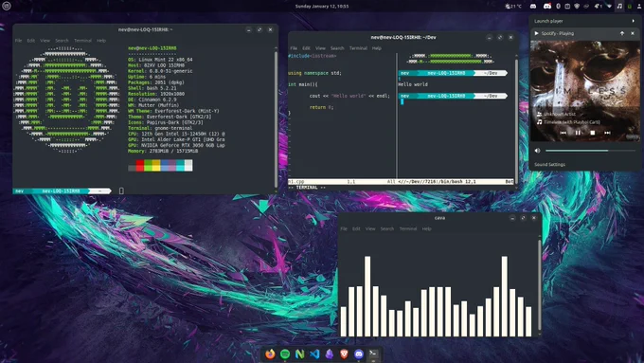
Task: Open Terminal menu in the ~/Dev terminal
Action: tap(358, 48)
